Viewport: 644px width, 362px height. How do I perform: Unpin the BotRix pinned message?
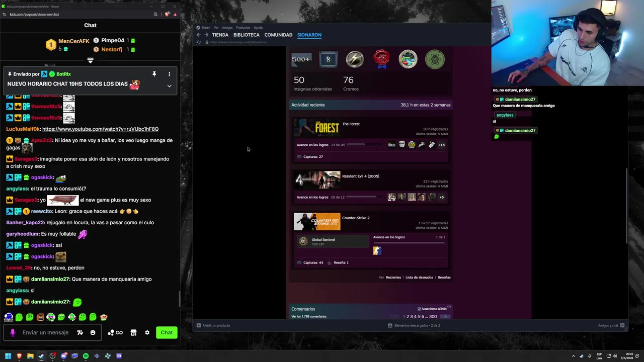[x=154, y=74]
